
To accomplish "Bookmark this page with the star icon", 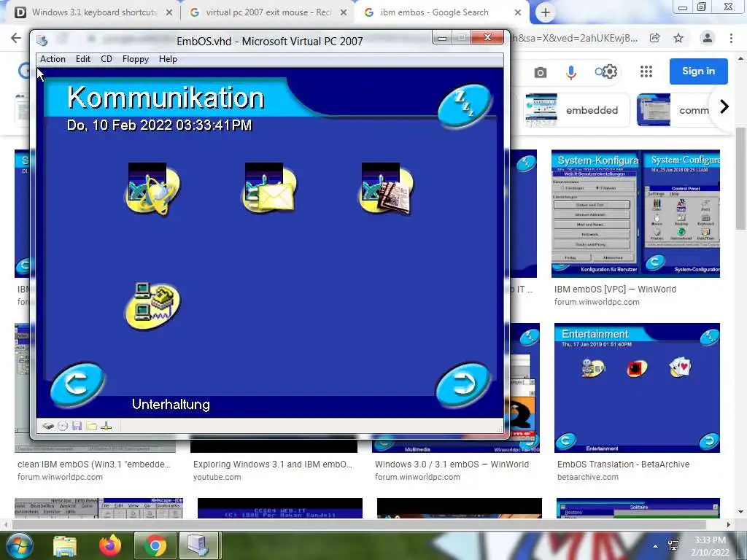I will [x=678, y=38].
